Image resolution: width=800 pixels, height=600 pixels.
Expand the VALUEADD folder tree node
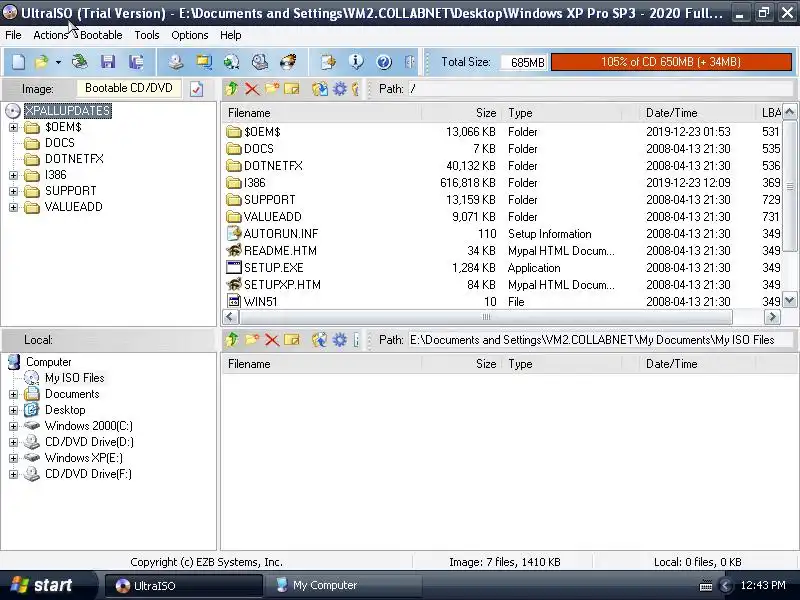click(13, 207)
